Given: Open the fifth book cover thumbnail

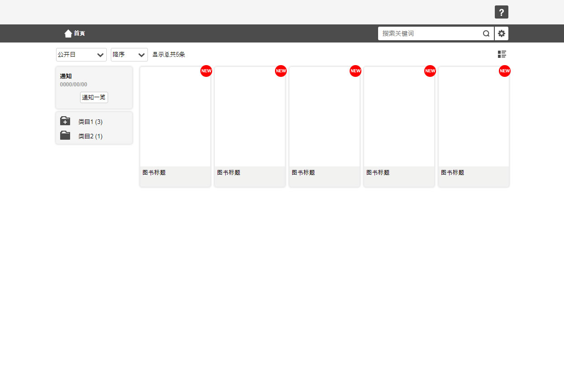Looking at the screenshot, I should pyautogui.click(x=474, y=117).
